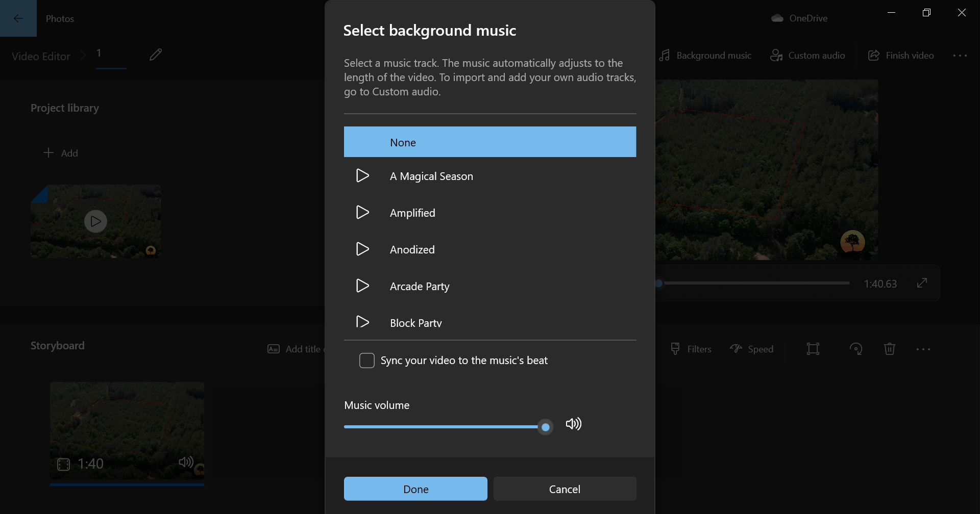Preview the Amplified music track

[362, 213]
